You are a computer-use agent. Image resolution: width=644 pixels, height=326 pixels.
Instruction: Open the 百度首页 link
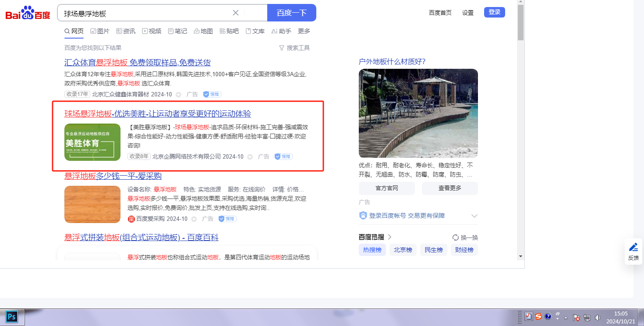point(440,13)
